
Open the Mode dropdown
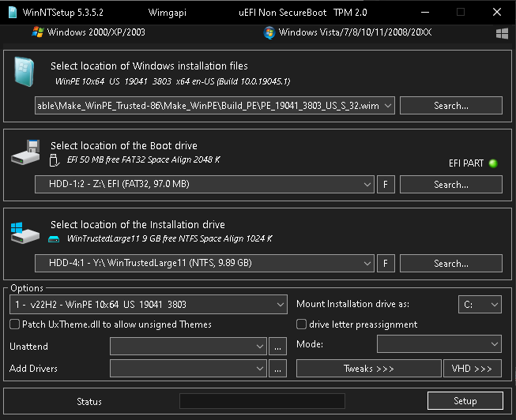(x=439, y=343)
